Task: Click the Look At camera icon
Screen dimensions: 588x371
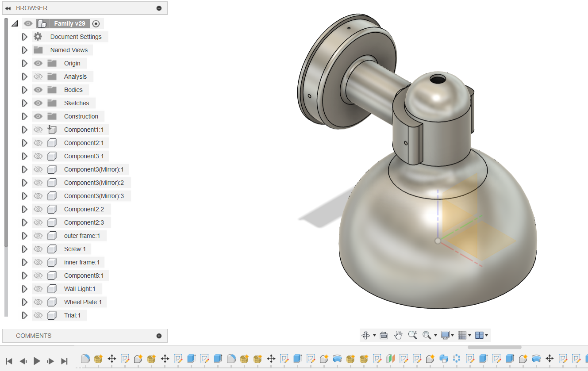Action: (x=384, y=335)
